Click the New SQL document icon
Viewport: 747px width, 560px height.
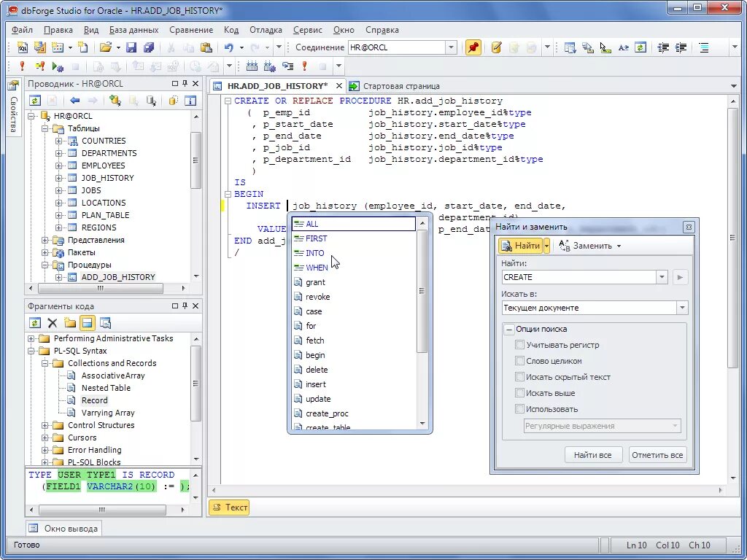pos(23,47)
